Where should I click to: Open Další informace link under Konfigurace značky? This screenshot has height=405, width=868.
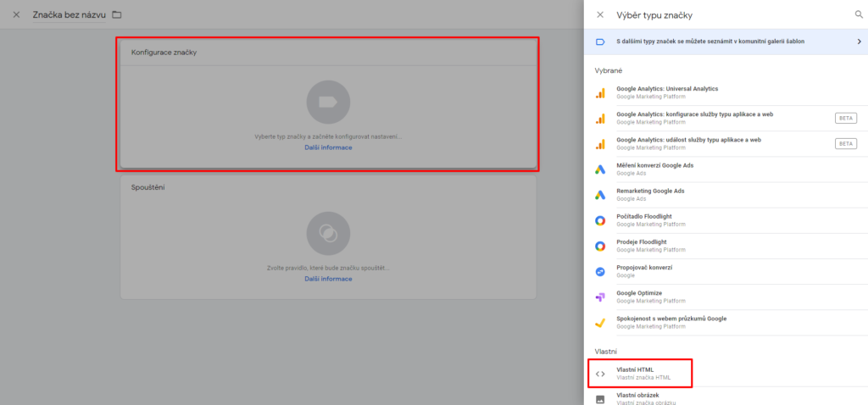click(328, 147)
